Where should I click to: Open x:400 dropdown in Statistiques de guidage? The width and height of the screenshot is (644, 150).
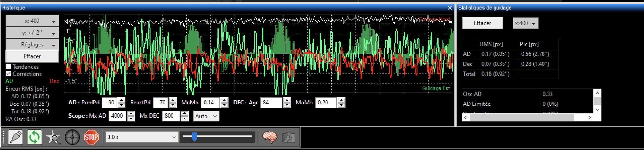pos(526,23)
